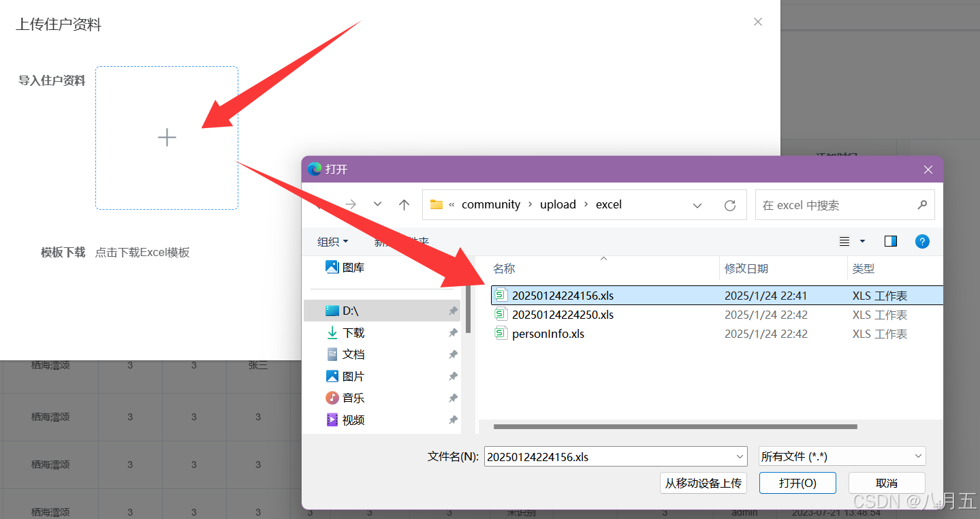Click the 打开(O) button
This screenshot has width=980, height=519.
point(797,483)
